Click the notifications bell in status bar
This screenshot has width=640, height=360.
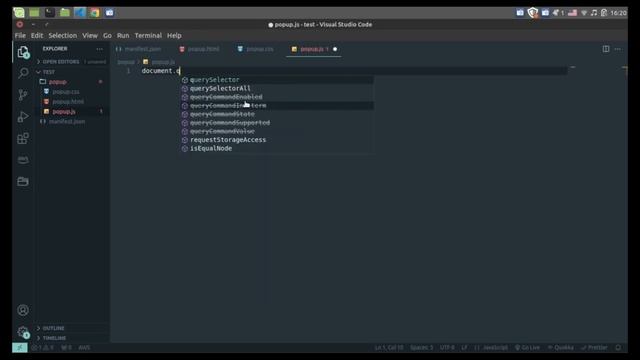pos(618,348)
